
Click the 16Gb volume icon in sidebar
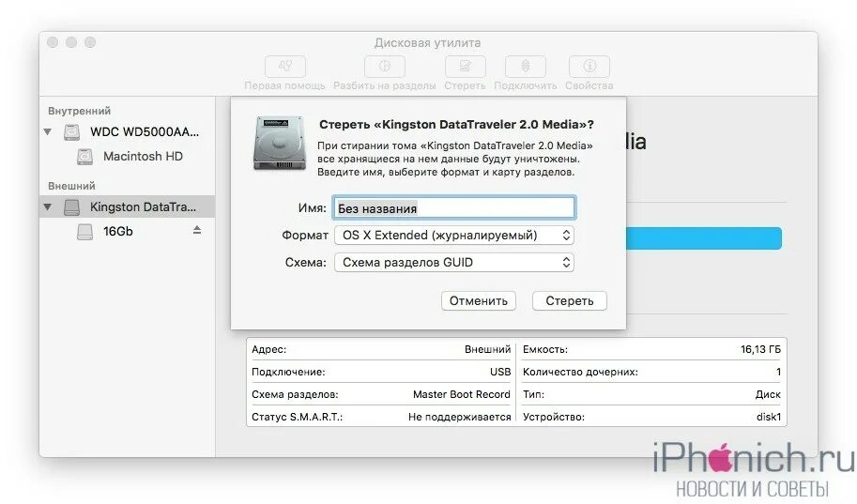pos(84,232)
